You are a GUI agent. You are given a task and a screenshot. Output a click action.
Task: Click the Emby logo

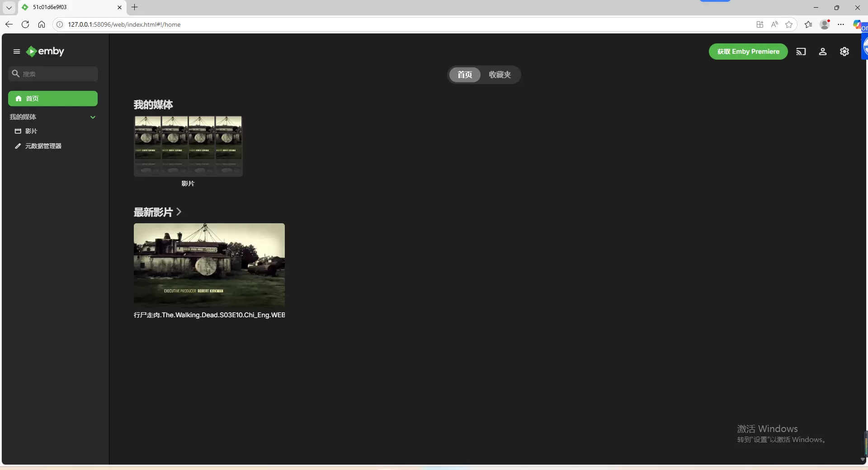point(45,52)
